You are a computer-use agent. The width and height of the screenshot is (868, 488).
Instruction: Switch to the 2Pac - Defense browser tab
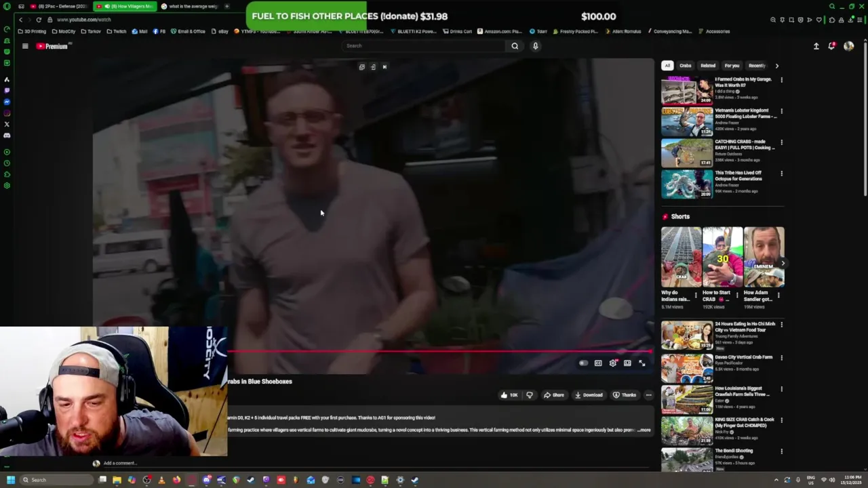(58, 6)
